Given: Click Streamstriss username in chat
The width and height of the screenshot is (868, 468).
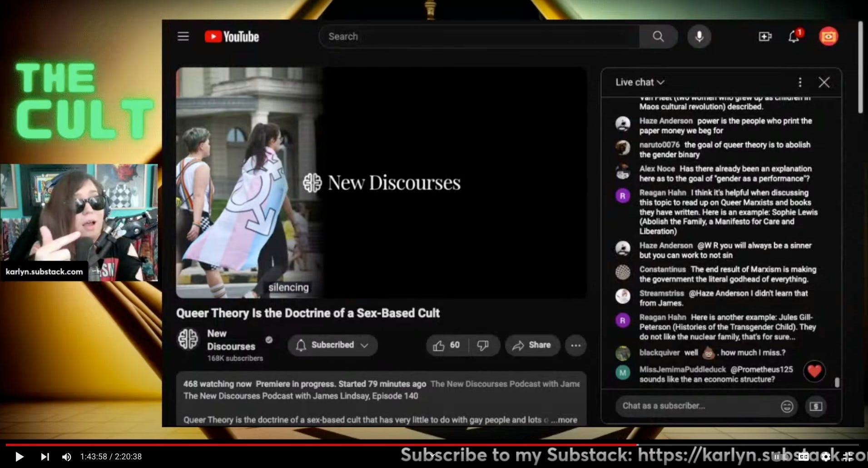Looking at the screenshot, I should point(661,294).
